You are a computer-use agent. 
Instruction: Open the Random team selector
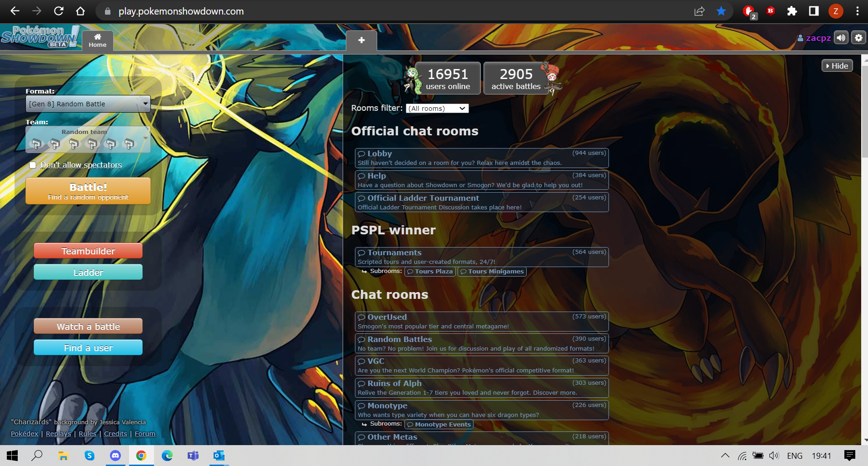tap(88, 139)
